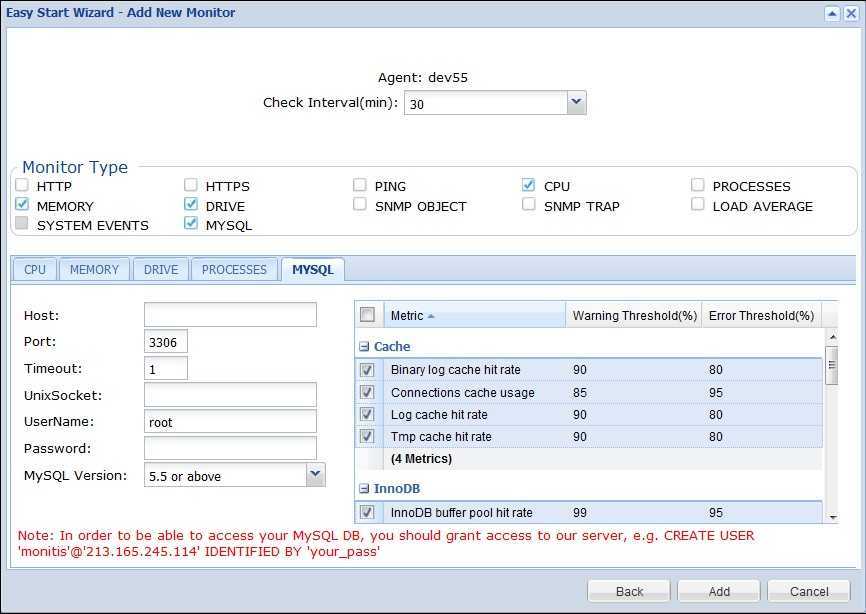Image resolution: width=866 pixels, height=614 pixels.
Task: Focus the Password input field
Action: (230, 448)
